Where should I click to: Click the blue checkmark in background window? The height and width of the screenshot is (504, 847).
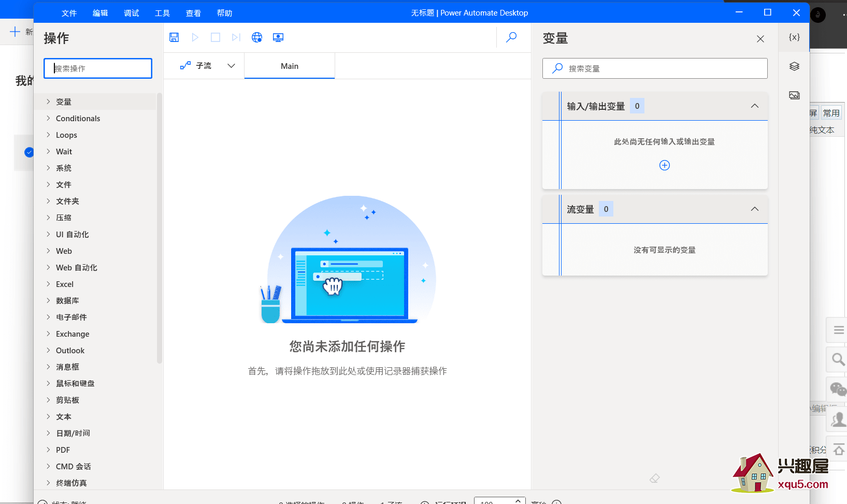tap(29, 152)
